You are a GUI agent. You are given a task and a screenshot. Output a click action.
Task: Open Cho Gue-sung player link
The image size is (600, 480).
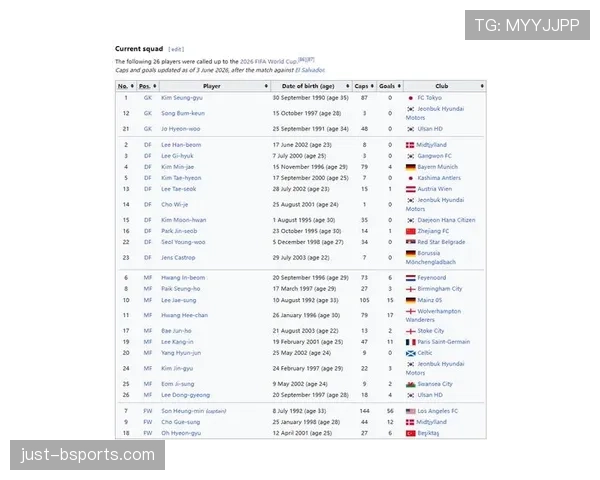181,422
